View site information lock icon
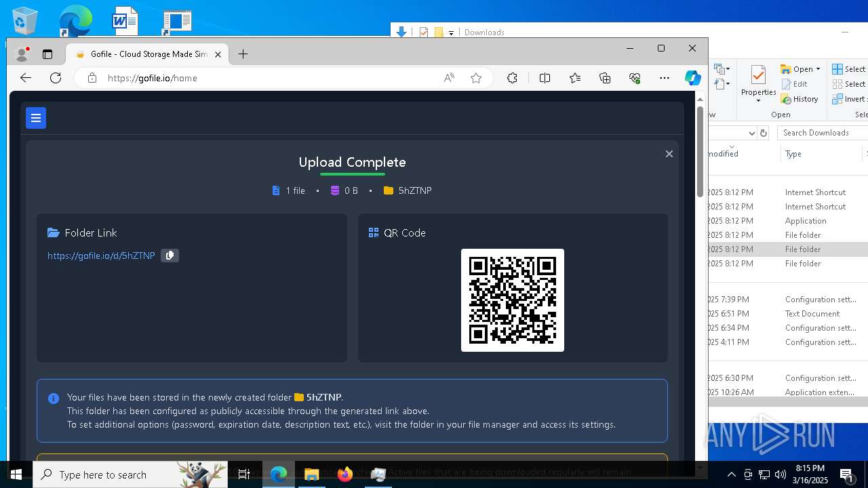 pyautogui.click(x=92, y=78)
